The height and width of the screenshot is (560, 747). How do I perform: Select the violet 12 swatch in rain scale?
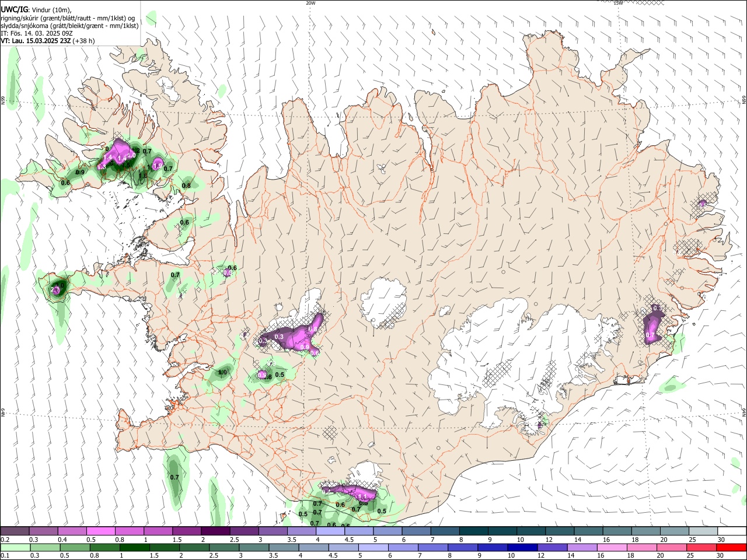552,547
